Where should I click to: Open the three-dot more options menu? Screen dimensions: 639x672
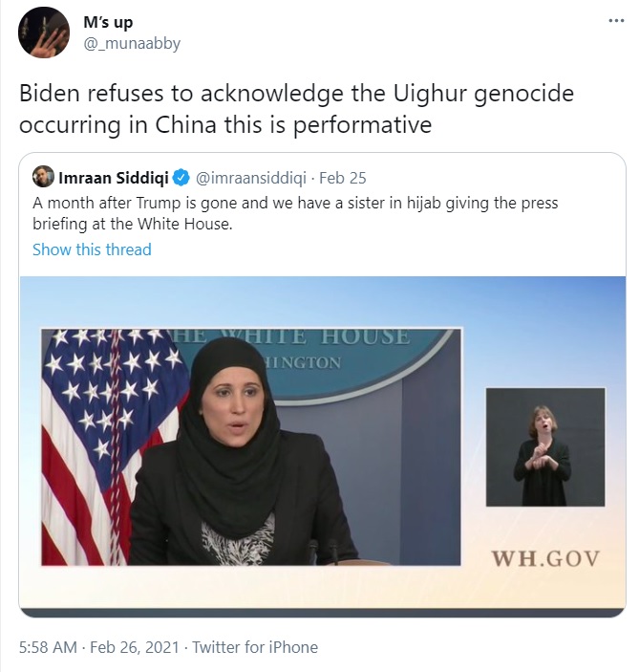[x=616, y=21]
